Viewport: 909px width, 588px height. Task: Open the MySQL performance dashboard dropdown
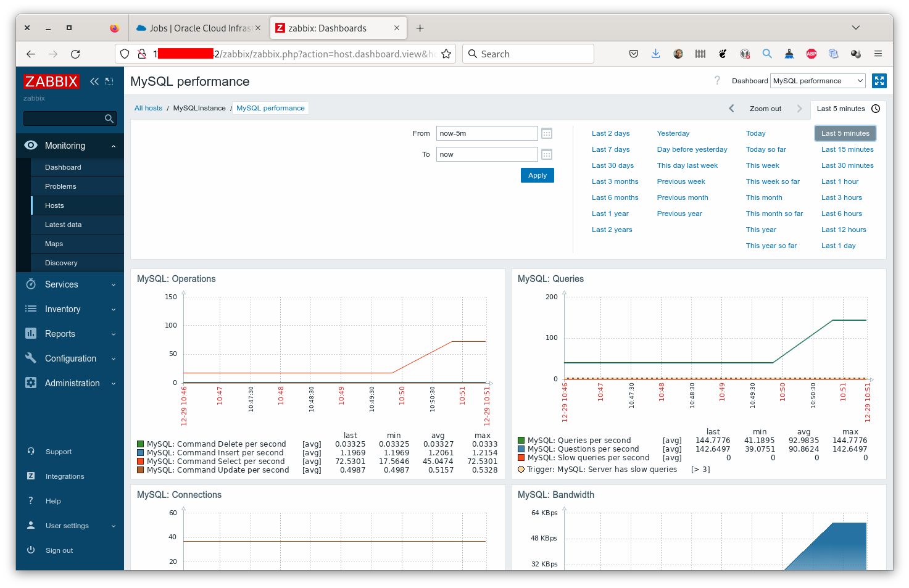(x=818, y=80)
